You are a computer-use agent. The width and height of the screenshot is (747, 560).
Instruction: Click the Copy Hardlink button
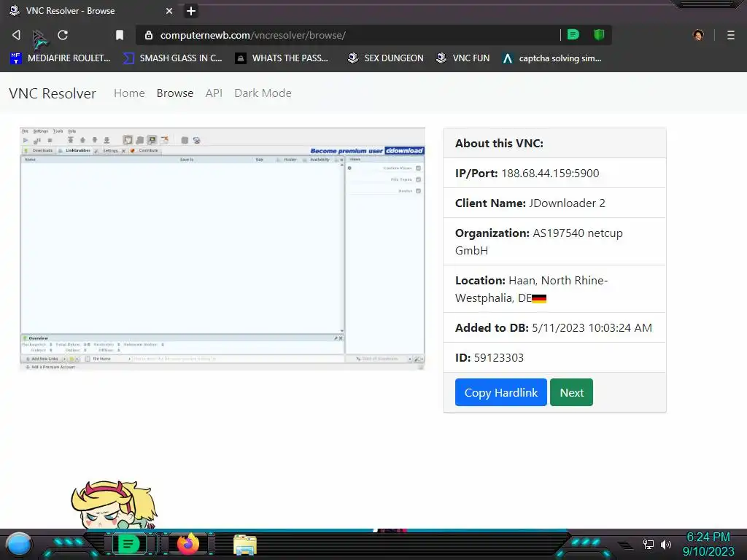(x=500, y=392)
